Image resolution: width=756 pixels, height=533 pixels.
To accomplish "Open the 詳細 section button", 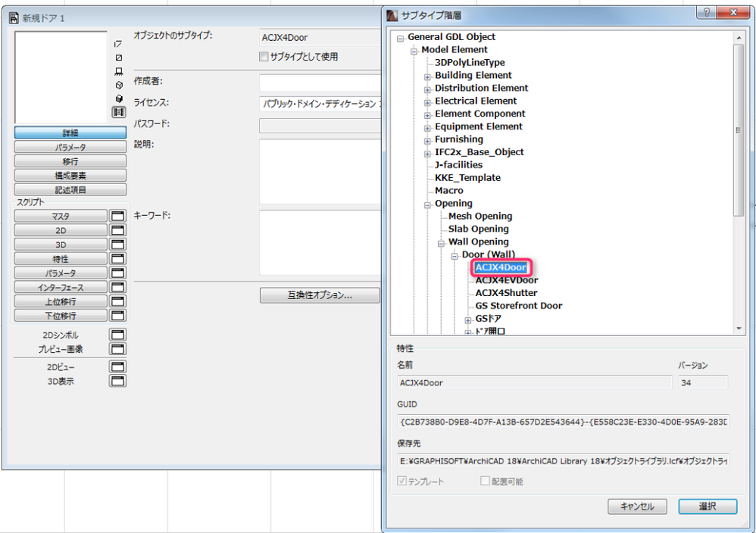I will [70, 132].
